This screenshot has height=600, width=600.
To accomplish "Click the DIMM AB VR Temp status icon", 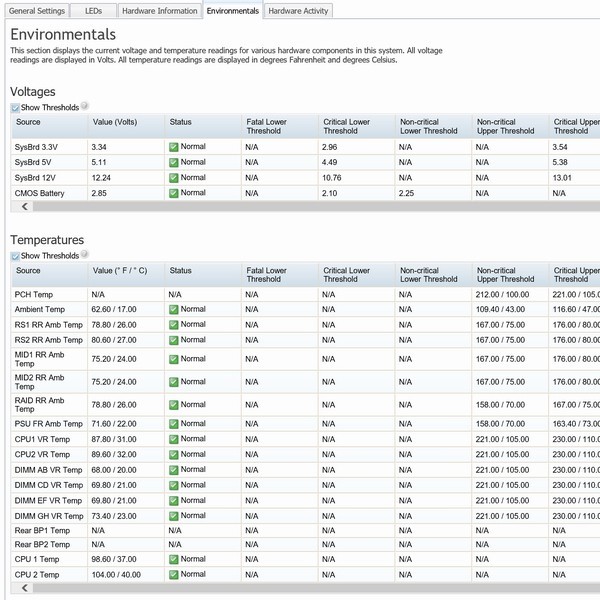I will 173,470.
